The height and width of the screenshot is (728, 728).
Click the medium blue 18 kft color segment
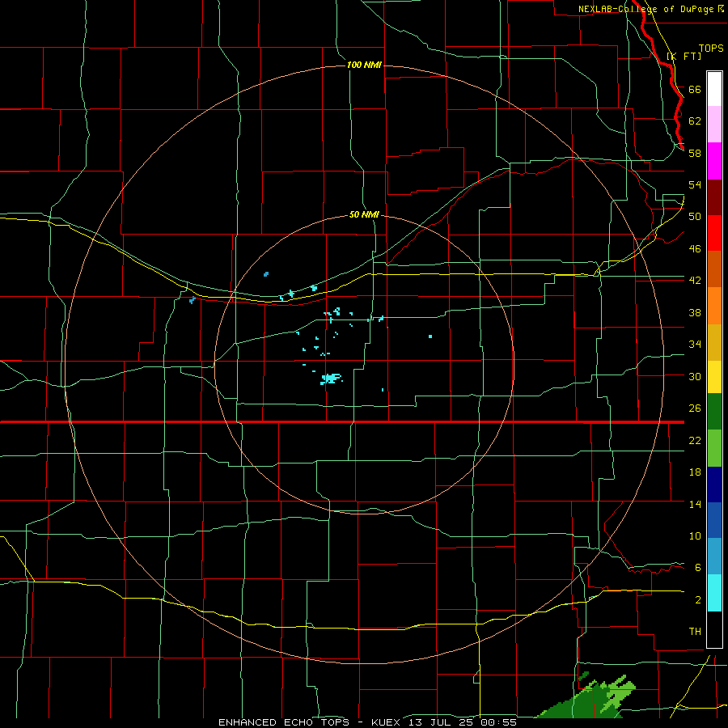click(x=714, y=520)
